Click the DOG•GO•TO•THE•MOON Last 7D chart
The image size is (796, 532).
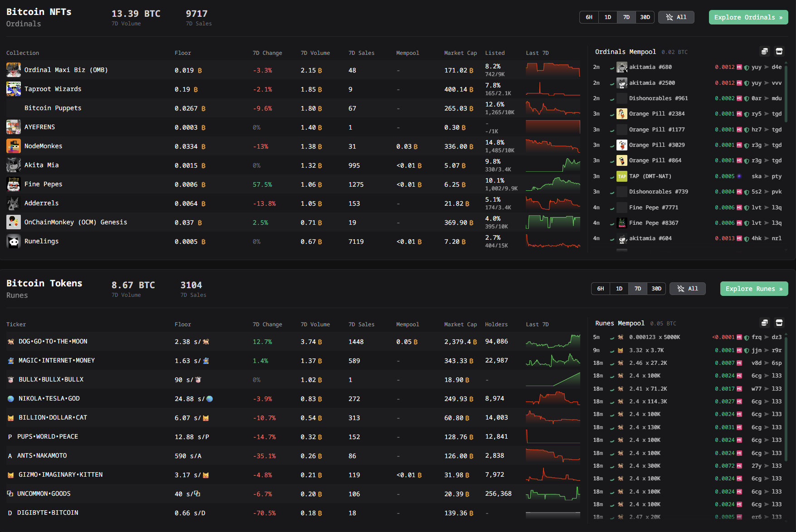tap(553, 342)
